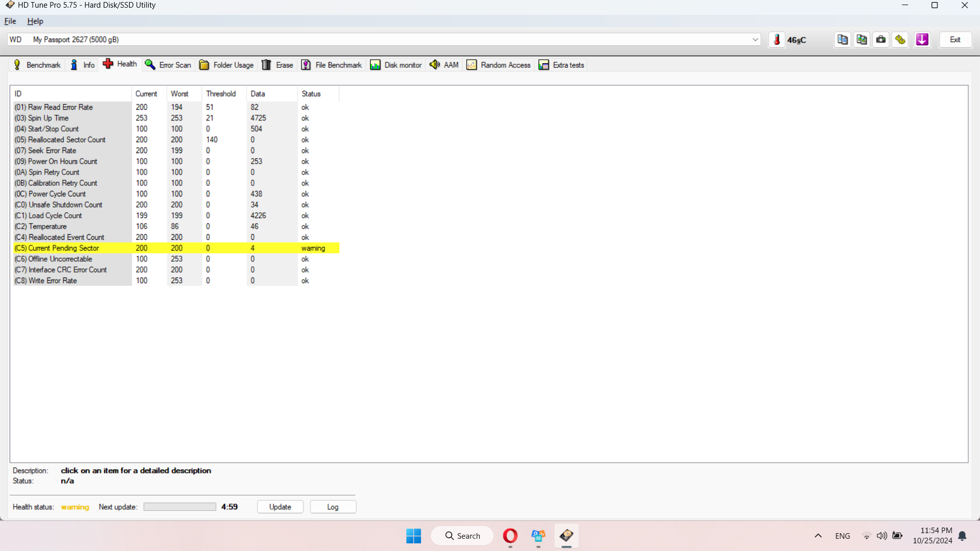Copy text results to clipboard
Screen dimensions: 980x551
[843, 40]
